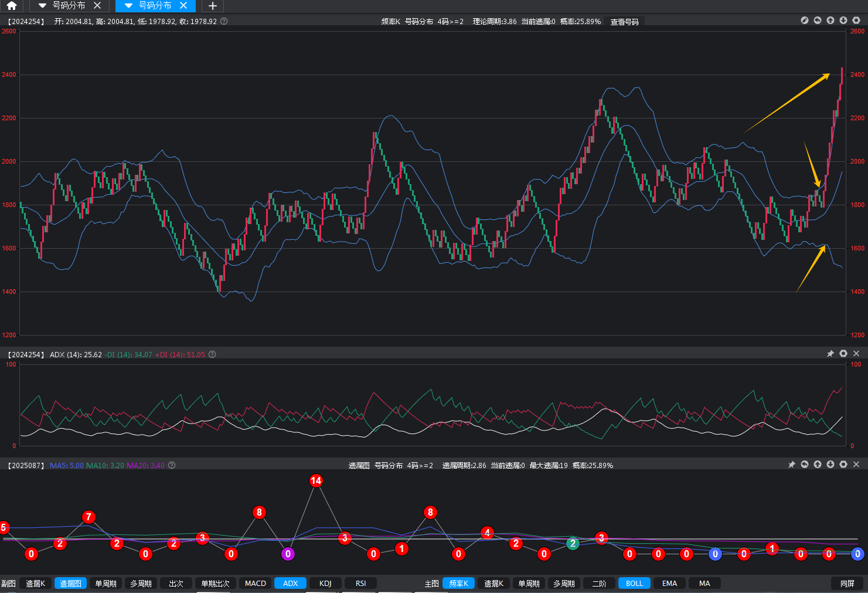Click the purple 0 marker
This screenshot has height=593, width=868.
point(288,554)
